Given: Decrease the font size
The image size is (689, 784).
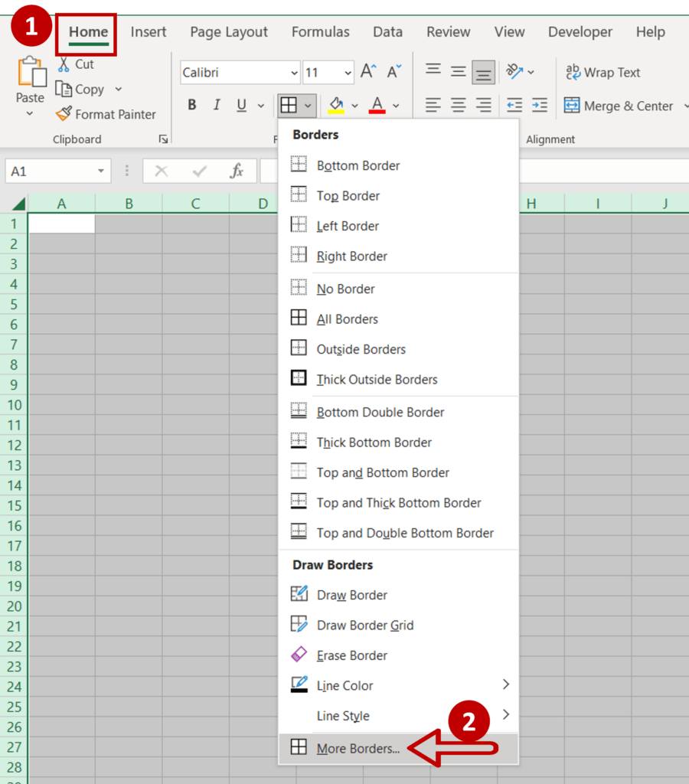Looking at the screenshot, I should pyautogui.click(x=393, y=71).
